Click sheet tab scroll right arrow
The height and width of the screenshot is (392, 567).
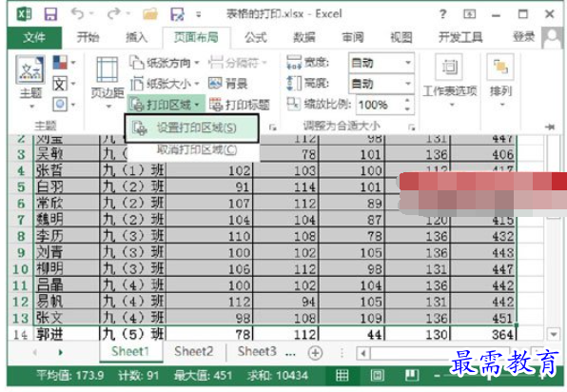click(x=60, y=352)
